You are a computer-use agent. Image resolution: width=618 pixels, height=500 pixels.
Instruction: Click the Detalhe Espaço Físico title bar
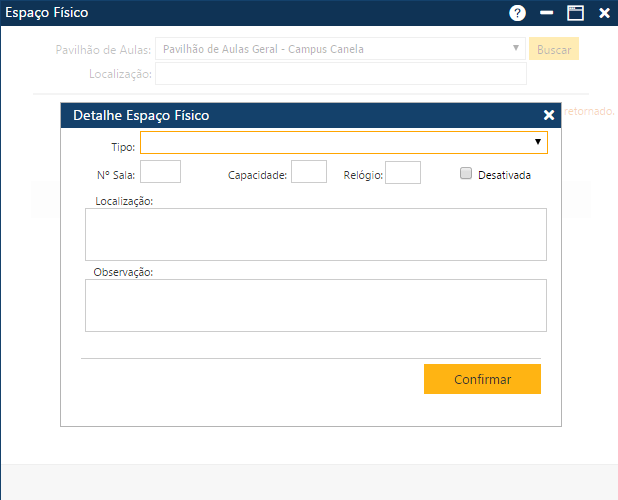pyautogui.click(x=300, y=115)
